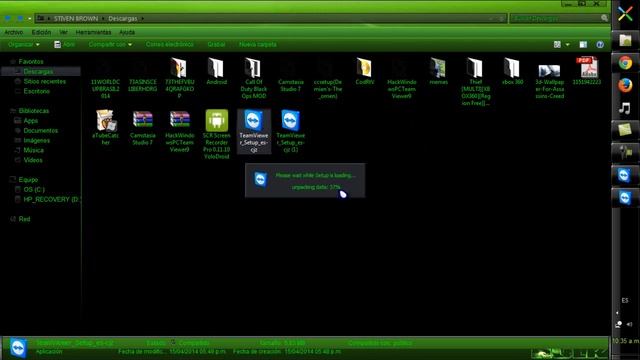
Task: Open Firefox from the side taskbar
Action: [625, 85]
